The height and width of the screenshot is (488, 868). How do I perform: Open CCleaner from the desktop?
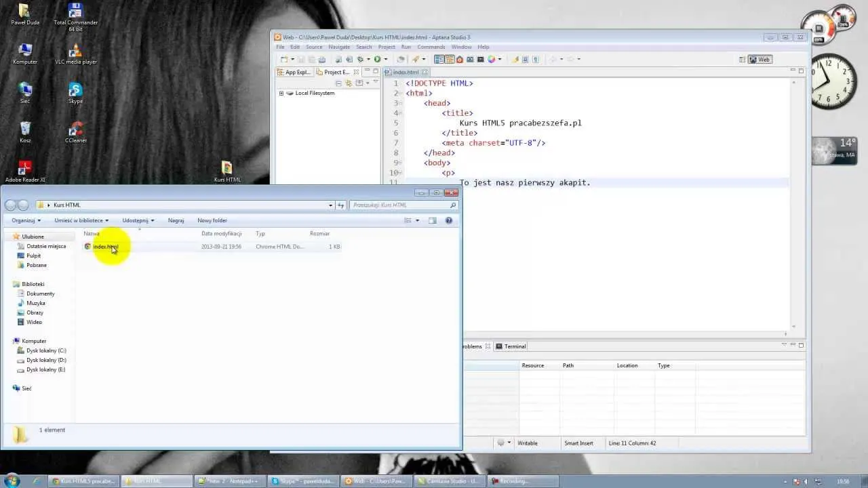75,129
